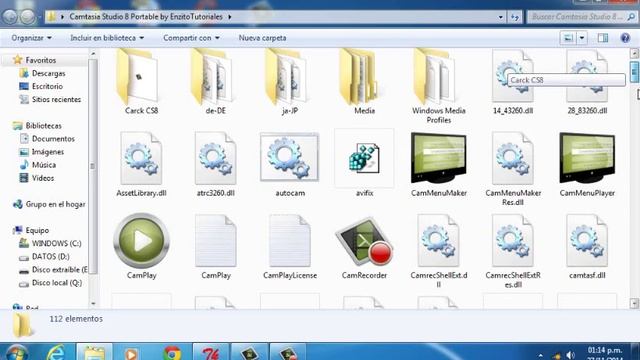The image size is (640, 360).
Task: Click Camtasia Studio 8 Portable breadcrumb
Action: (x=146, y=17)
